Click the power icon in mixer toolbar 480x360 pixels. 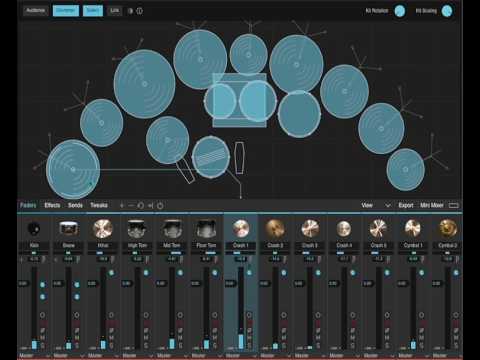160,205
